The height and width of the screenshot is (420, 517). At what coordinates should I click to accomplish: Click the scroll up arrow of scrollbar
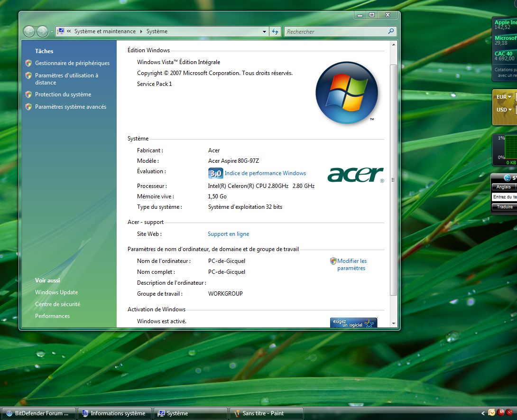[x=393, y=45]
